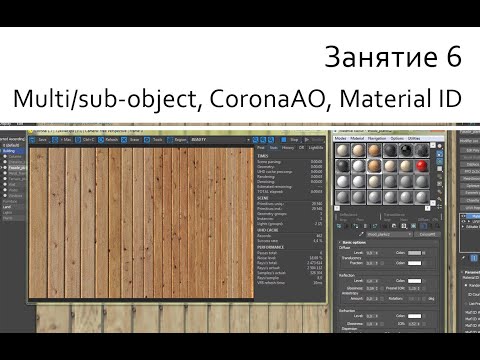Open the Modes menu in Material Editor
The image size is (480, 360).
pos(341,138)
